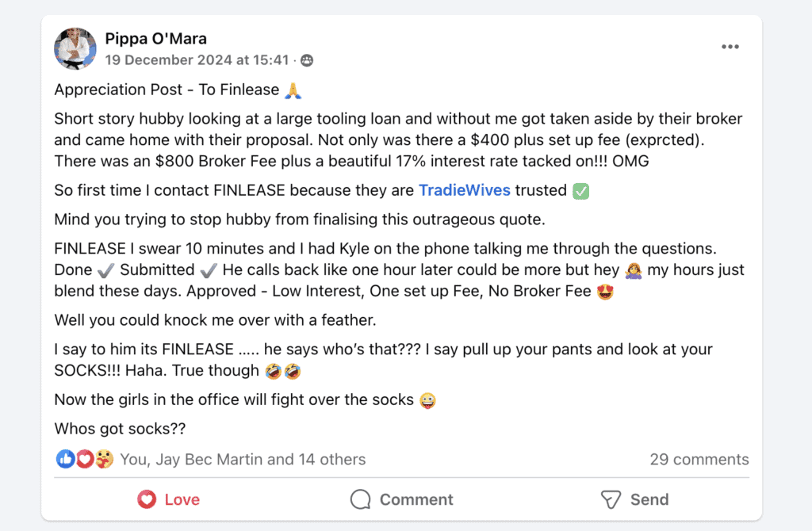Open the 29 comments list
The height and width of the screenshot is (531, 812).
pyautogui.click(x=699, y=460)
